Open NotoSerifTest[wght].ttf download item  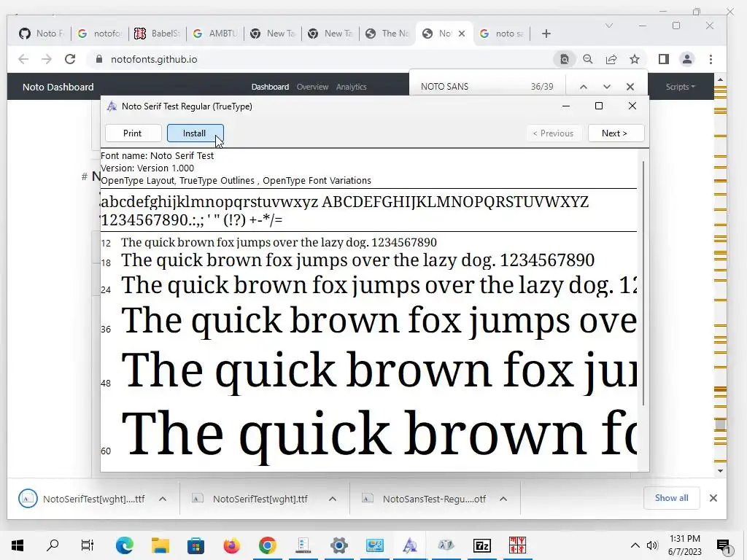250,499
